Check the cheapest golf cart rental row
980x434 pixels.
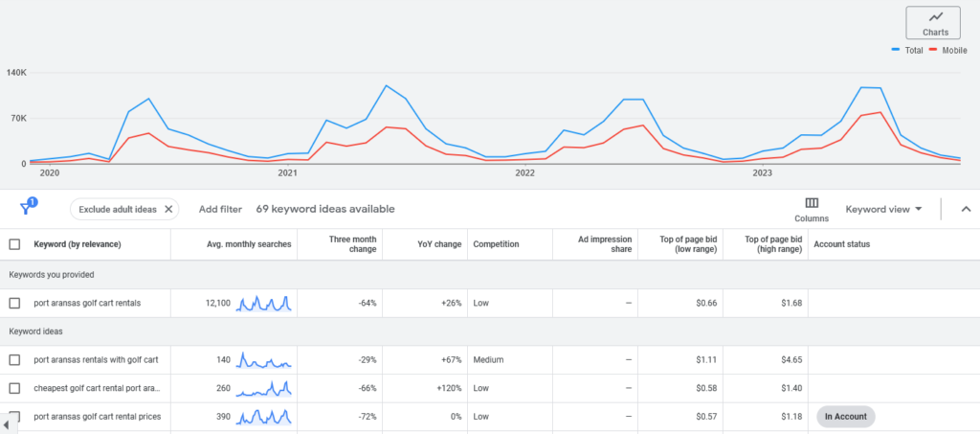coord(14,388)
